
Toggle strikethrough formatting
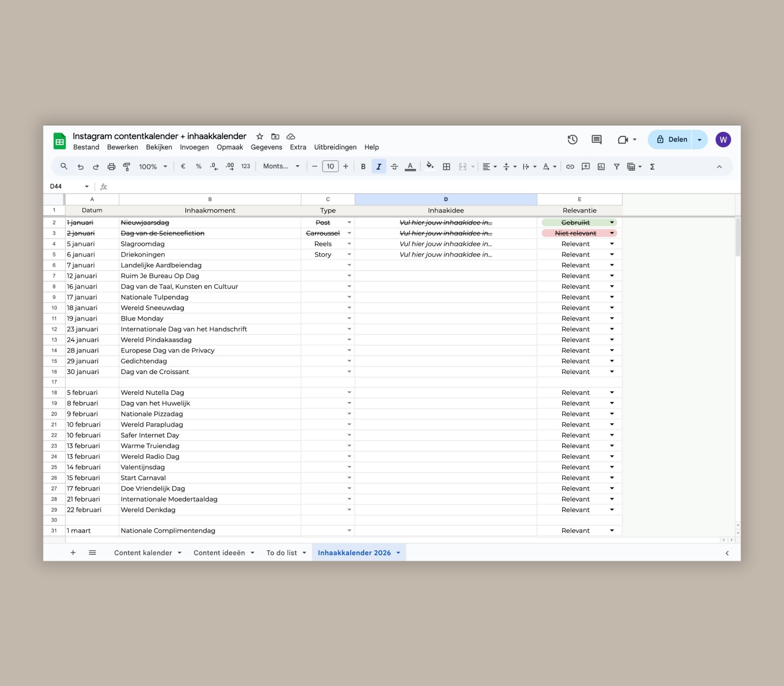tap(394, 167)
